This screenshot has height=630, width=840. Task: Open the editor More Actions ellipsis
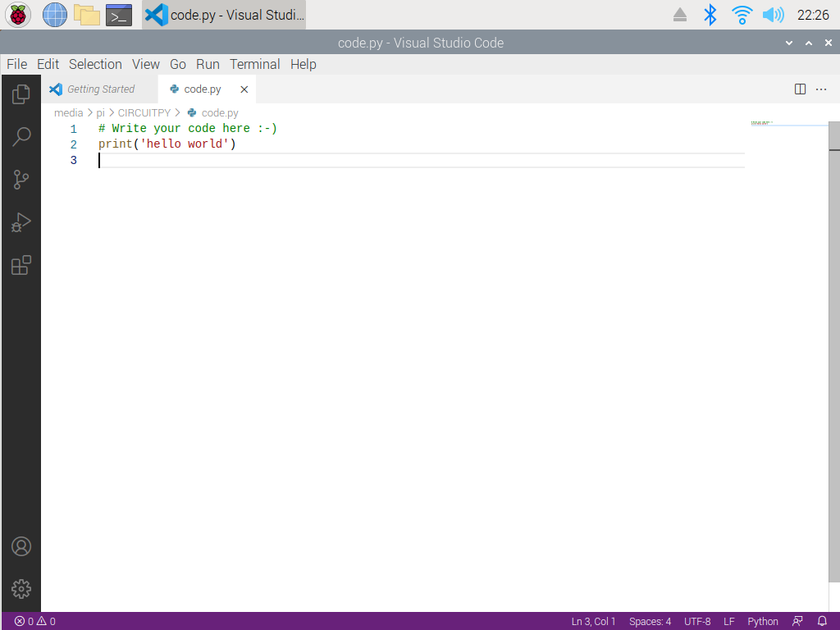pos(821,89)
